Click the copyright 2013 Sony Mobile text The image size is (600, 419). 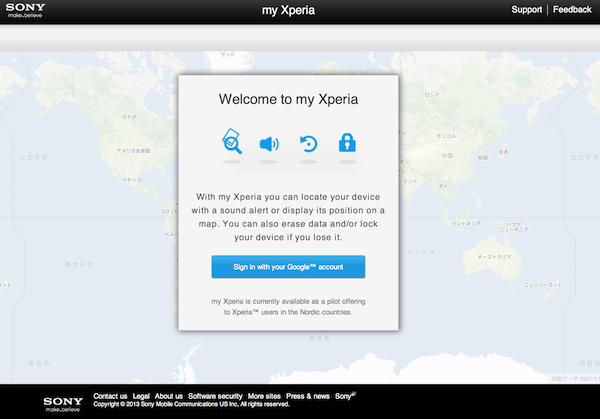191,404
